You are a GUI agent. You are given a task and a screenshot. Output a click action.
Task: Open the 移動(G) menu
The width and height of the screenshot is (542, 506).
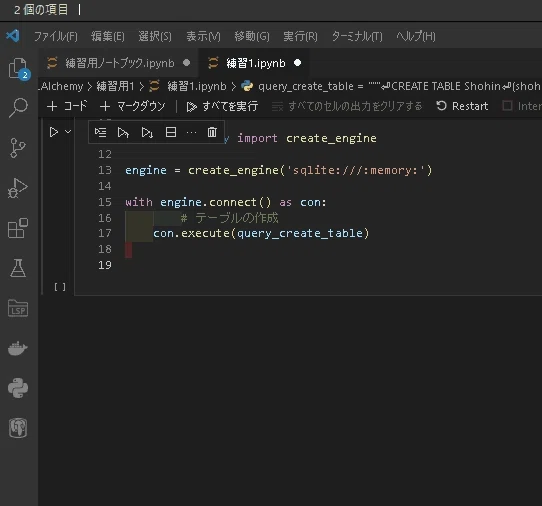[x=252, y=36]
